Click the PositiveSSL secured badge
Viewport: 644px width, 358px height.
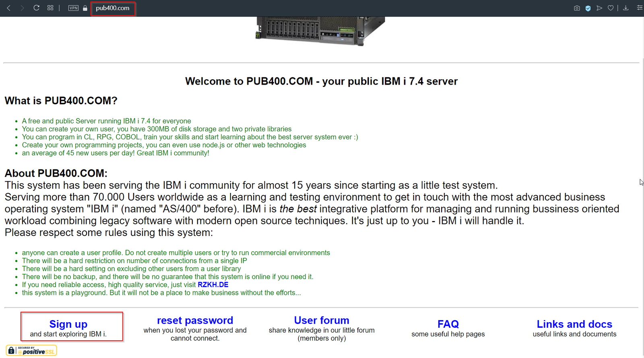(x=31, y=350)
